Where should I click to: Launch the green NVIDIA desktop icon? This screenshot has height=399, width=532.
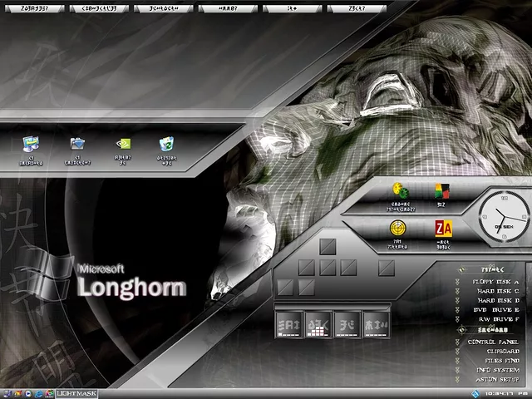point(123,144)
